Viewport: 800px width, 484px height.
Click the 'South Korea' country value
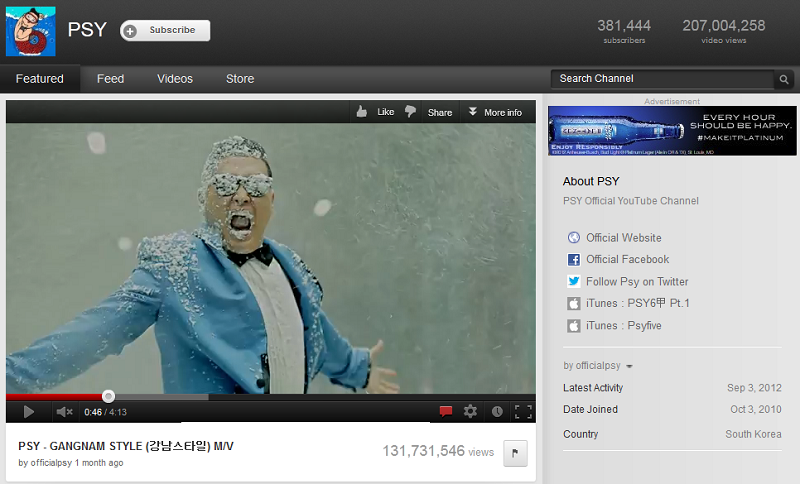tap(753, 434)
